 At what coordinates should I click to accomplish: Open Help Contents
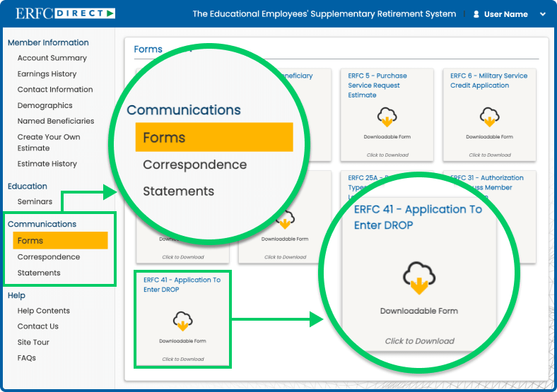[43, 311]
